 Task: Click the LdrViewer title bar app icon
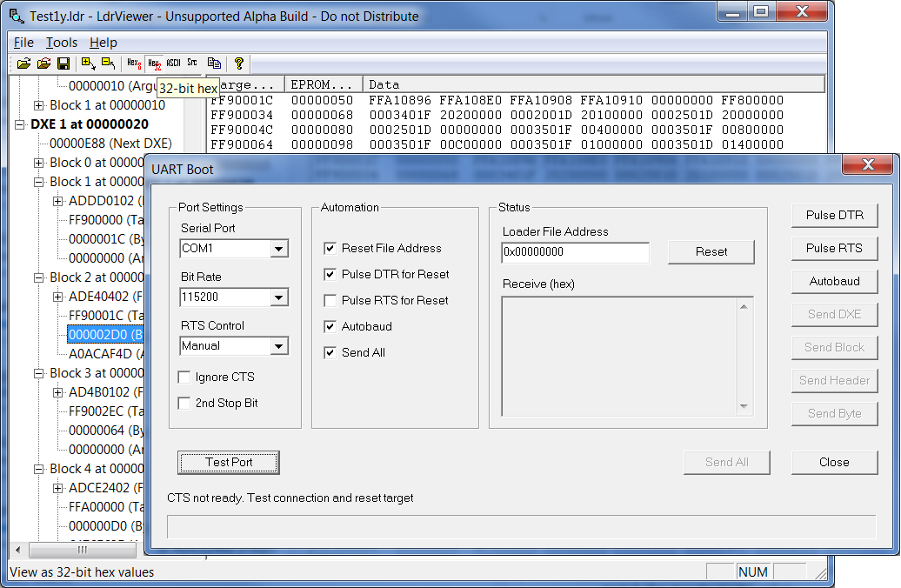(x=17, y=17)
